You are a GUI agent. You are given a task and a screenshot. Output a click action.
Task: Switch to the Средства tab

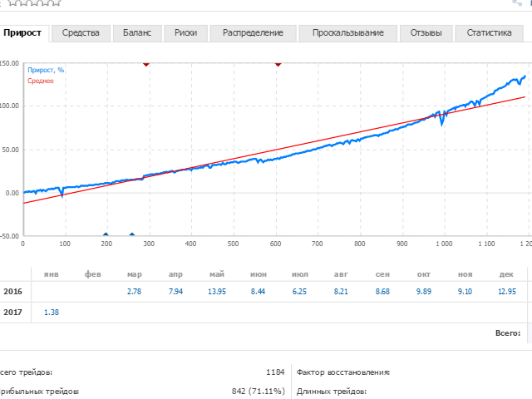[81, 33]
